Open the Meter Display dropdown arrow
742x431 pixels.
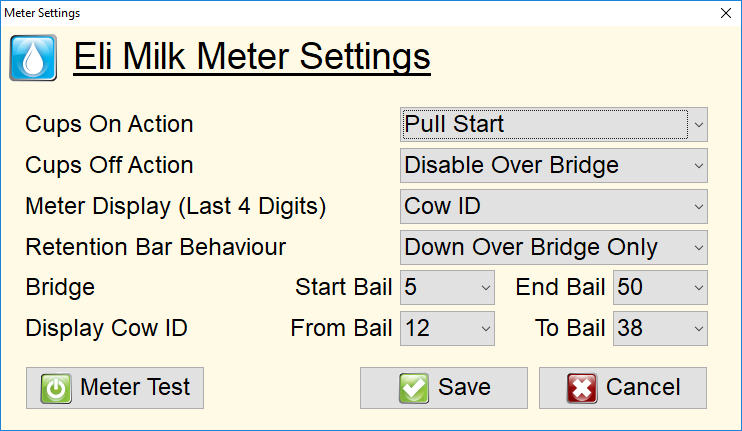point(698,207)
